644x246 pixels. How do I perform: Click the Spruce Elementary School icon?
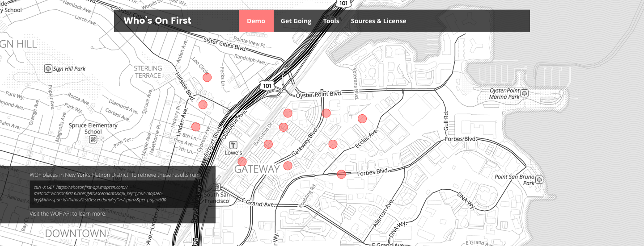tap(93, 139)
